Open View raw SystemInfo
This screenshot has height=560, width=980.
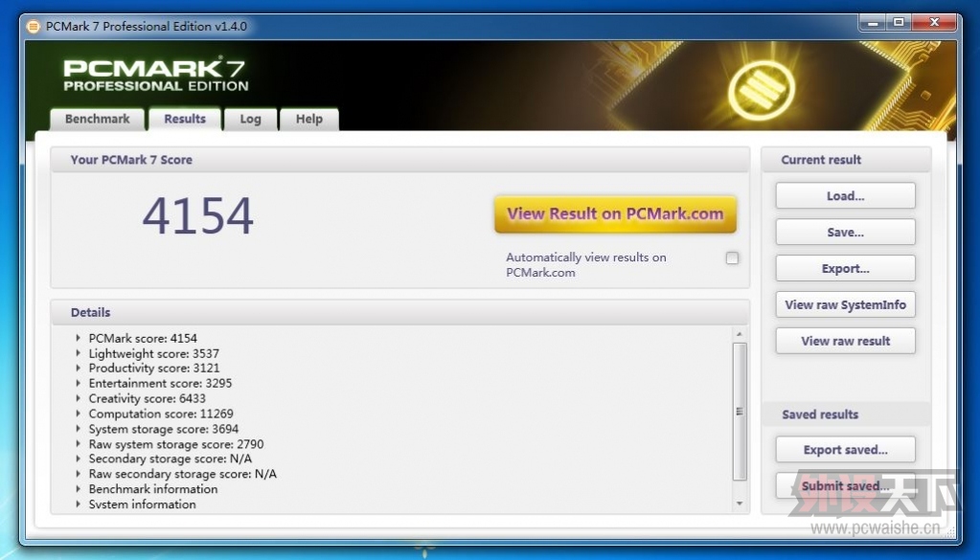coord(846,304)
